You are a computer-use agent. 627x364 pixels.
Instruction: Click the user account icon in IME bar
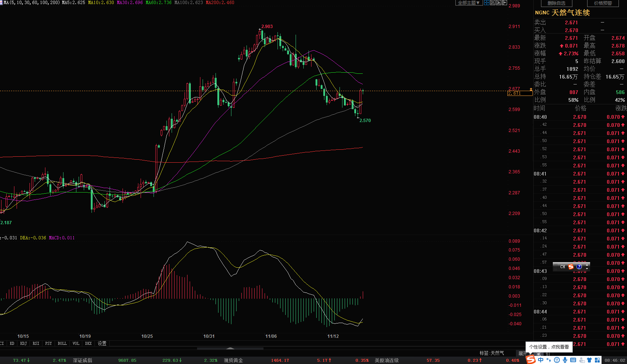[582, 360]
